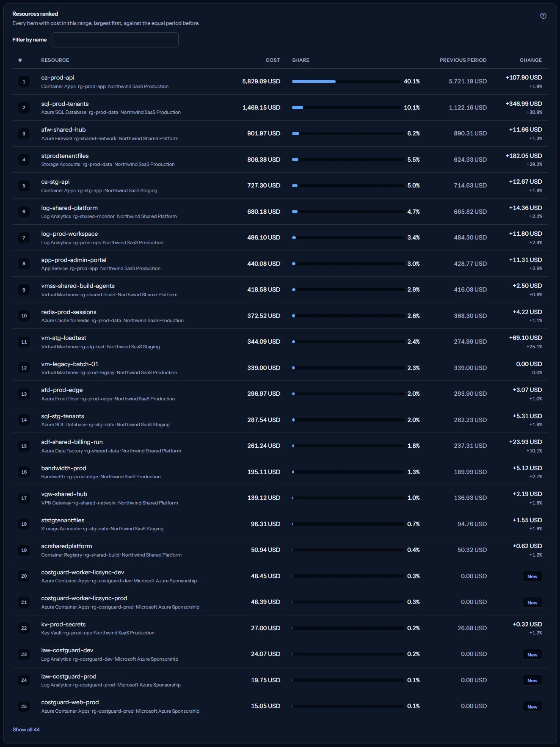The width and height of the screenshot is (560, 747).
Task: Click the +69.10 USD change value
Action: 525,338
